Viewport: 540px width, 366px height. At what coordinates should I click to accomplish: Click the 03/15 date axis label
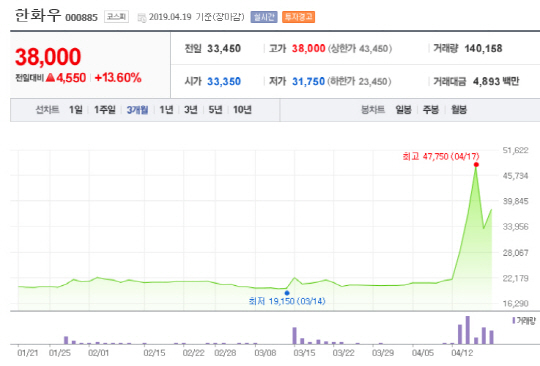coord(304,353)
